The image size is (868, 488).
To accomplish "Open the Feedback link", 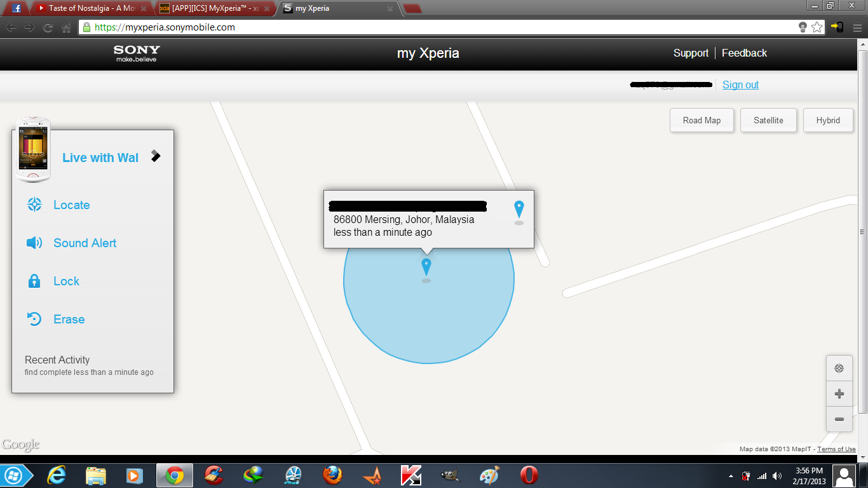I will pos(744,53).
